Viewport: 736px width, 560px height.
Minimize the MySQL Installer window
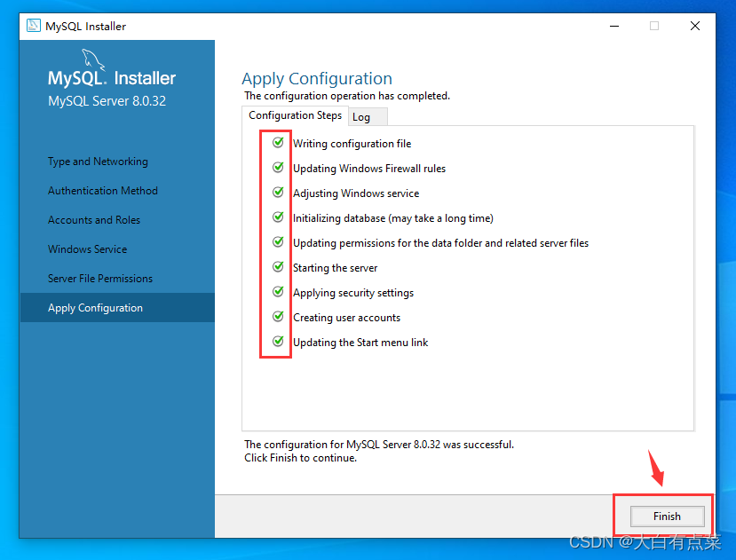pyautogui.click(x=614, y=26)
